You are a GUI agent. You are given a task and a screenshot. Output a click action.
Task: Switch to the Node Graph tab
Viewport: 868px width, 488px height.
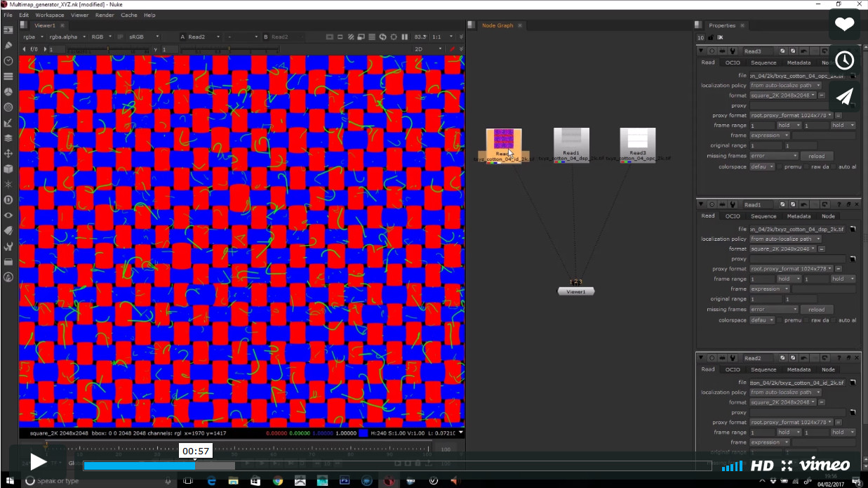pos(498,25)
